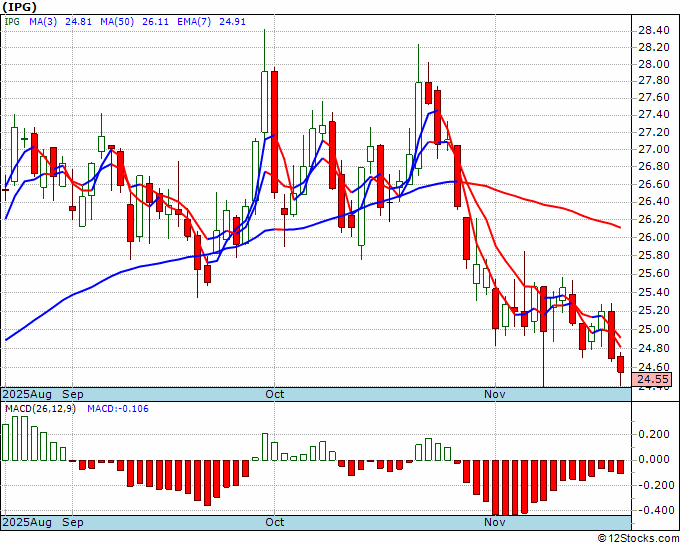Click the 26.00 price axis label
This screenshot has height=546, width=680.
tap(654, 237)
